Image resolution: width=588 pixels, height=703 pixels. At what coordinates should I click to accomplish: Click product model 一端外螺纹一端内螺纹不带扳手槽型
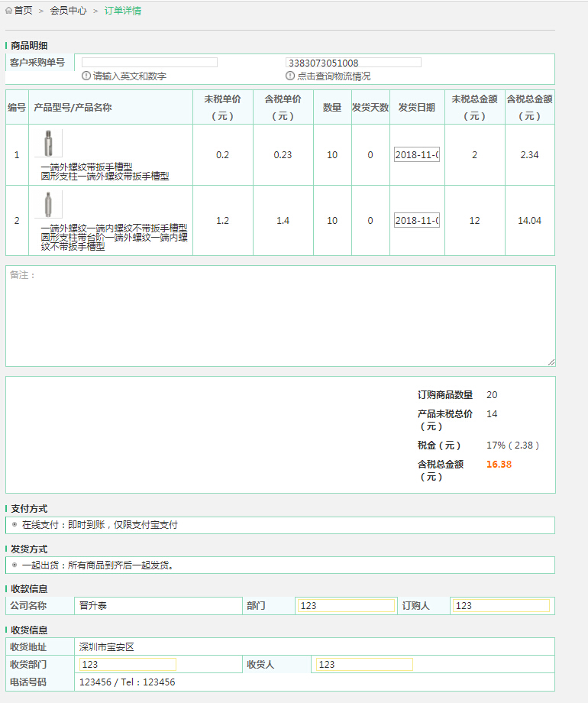(x=115, y=228)
